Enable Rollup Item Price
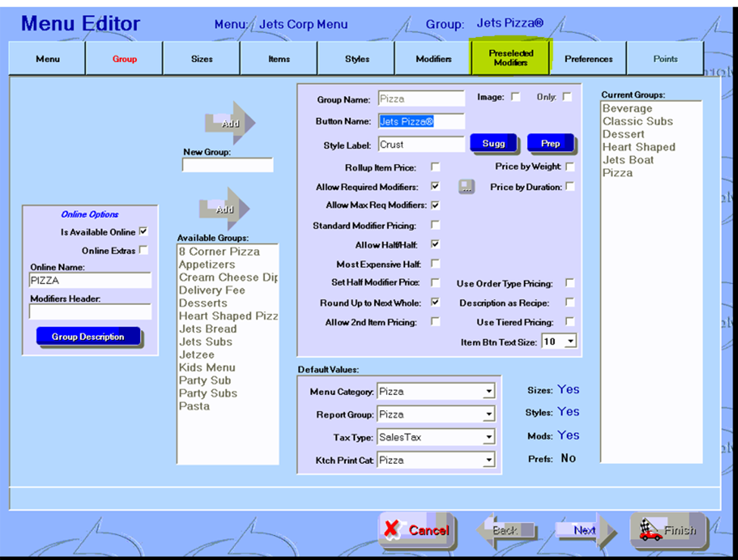 point(435,167)
